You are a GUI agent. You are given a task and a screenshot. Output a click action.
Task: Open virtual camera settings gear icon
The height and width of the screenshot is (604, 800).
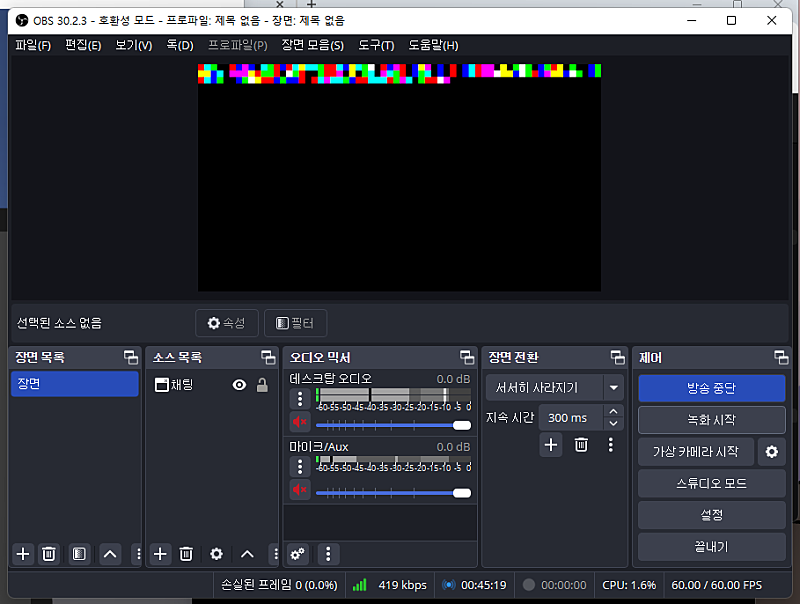point(771,451)
